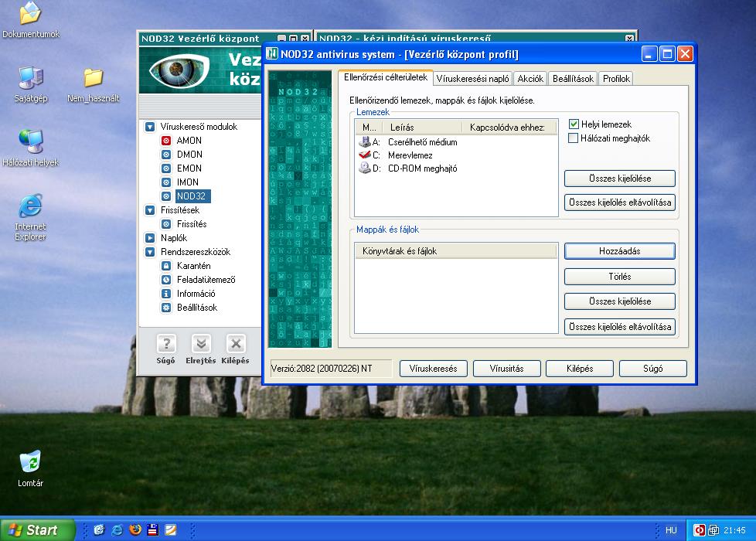Enable the Hálózati meghajtók checkbox

574,138
